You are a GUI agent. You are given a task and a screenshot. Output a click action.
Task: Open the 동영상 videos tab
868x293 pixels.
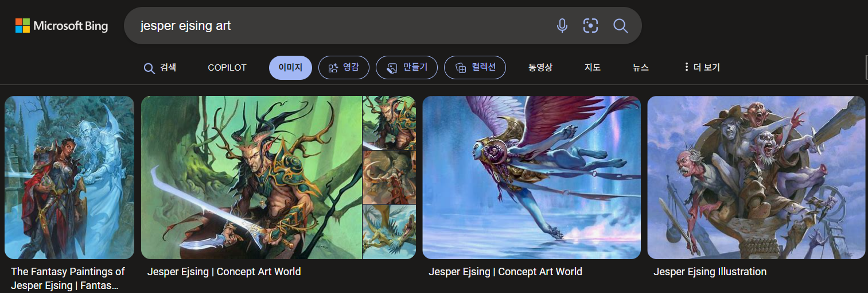pos(540,68)
